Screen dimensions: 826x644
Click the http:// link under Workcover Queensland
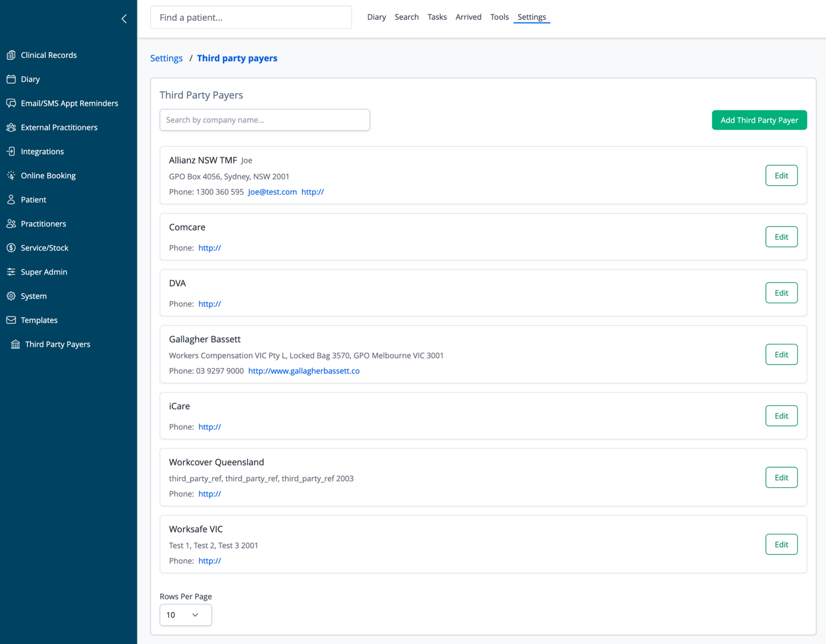[x=209, y=494]
